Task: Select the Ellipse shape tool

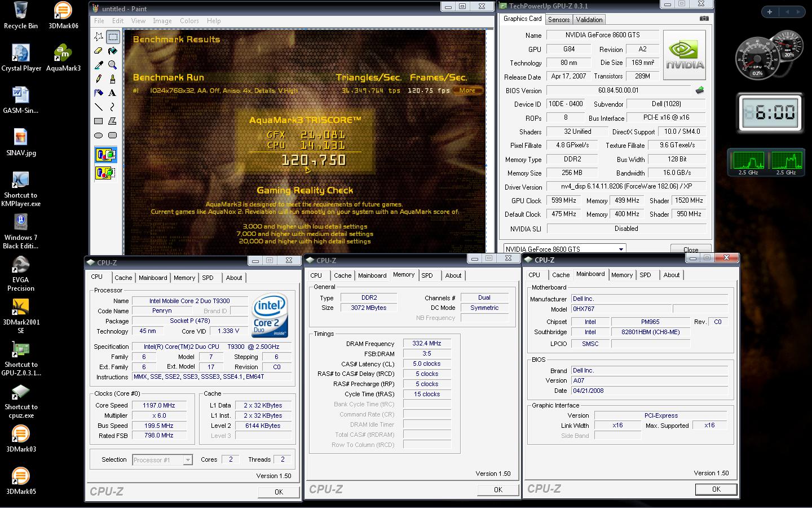Action: tap(99, 135)
